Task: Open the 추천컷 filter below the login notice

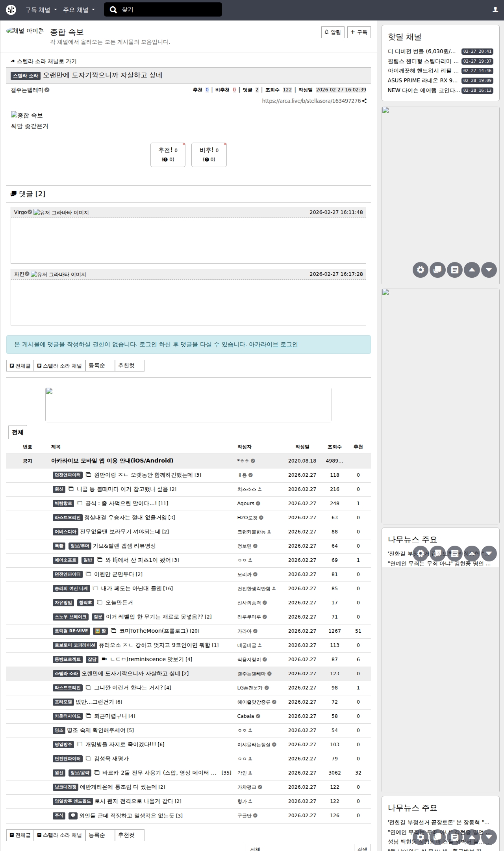Action: [130, 366]
